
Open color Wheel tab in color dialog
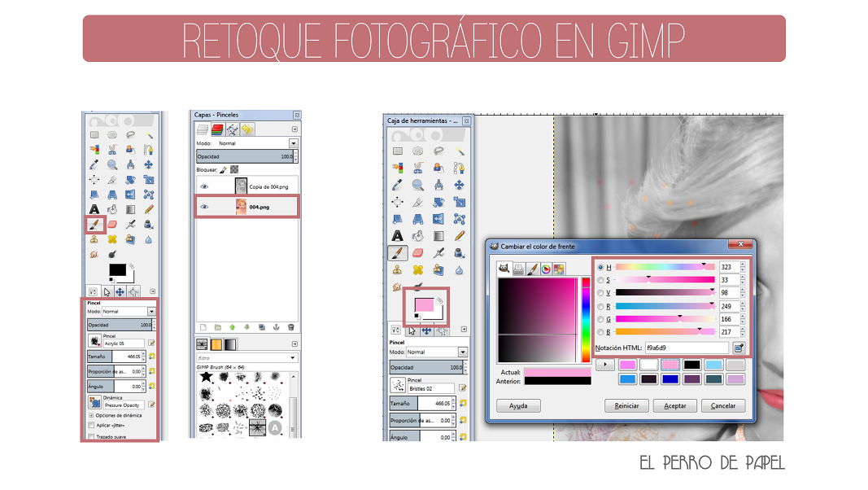[x=546, y=269]
